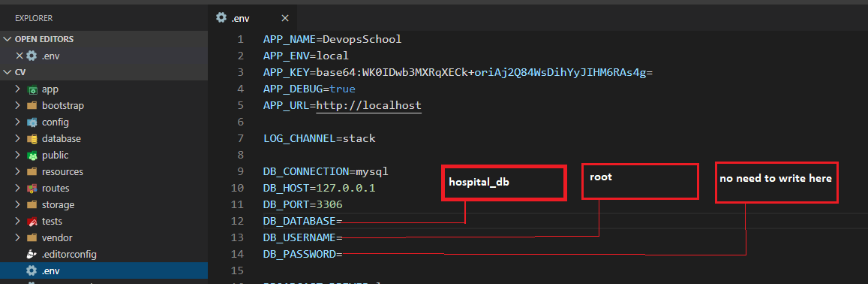
Task: Click the gear icon on the .env tab
Action: coord(221,18)
